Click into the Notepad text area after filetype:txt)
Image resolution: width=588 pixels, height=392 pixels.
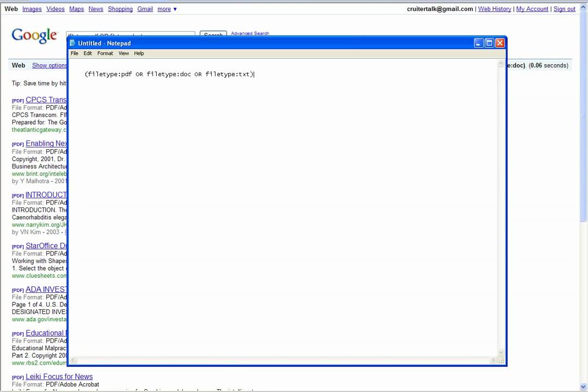255,74
